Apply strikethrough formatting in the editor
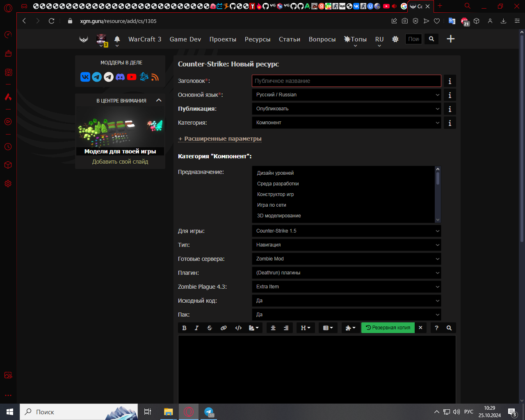The height and width of the screenshot is (420, 525). 210,328
